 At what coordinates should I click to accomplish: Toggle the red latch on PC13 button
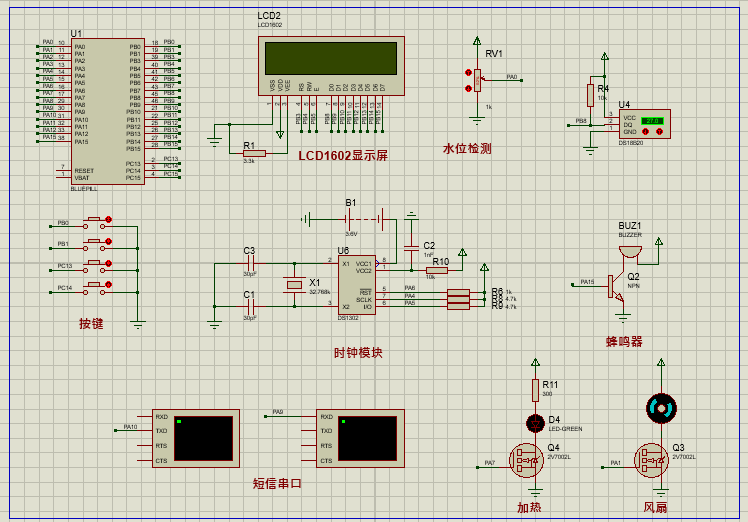coord(108,263)
